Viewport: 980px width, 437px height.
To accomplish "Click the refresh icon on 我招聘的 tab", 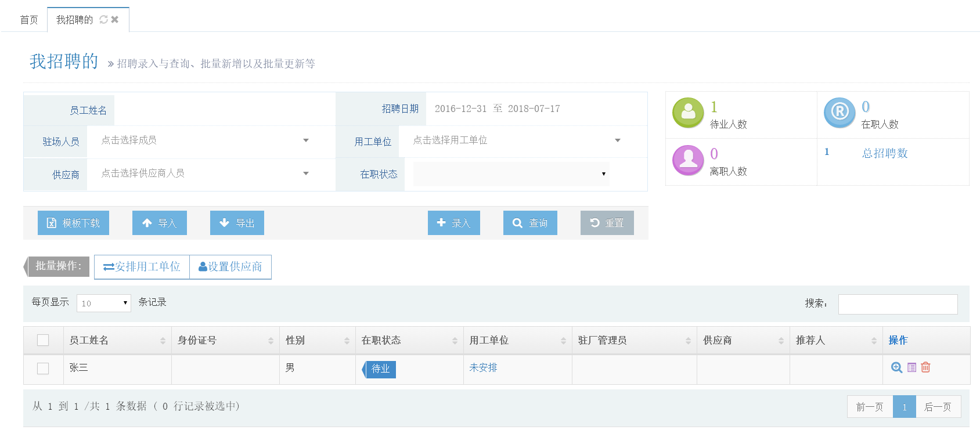I will (x=103, y=20).
